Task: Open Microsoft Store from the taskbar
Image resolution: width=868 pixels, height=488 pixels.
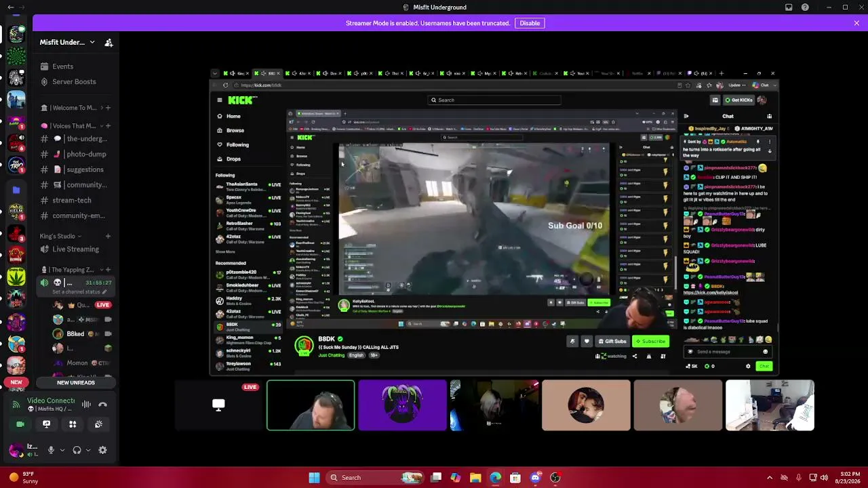Action: 515,478
